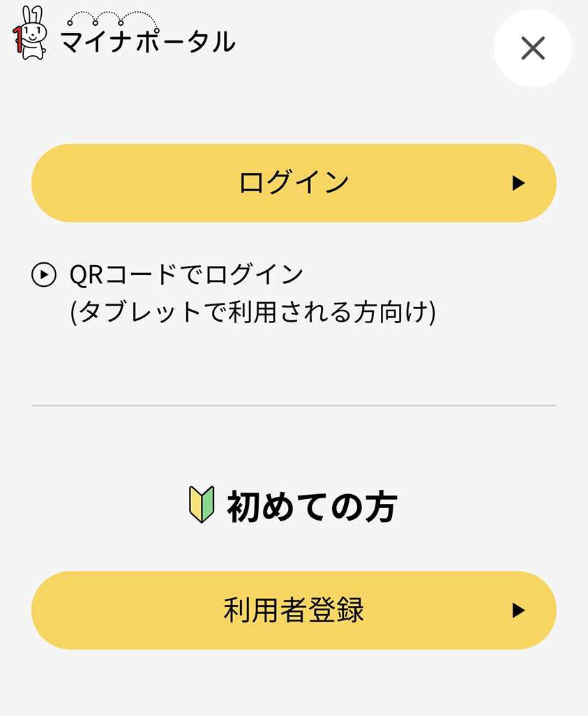
Task: Close the menu with the X button
Action: tap(533, 48)
